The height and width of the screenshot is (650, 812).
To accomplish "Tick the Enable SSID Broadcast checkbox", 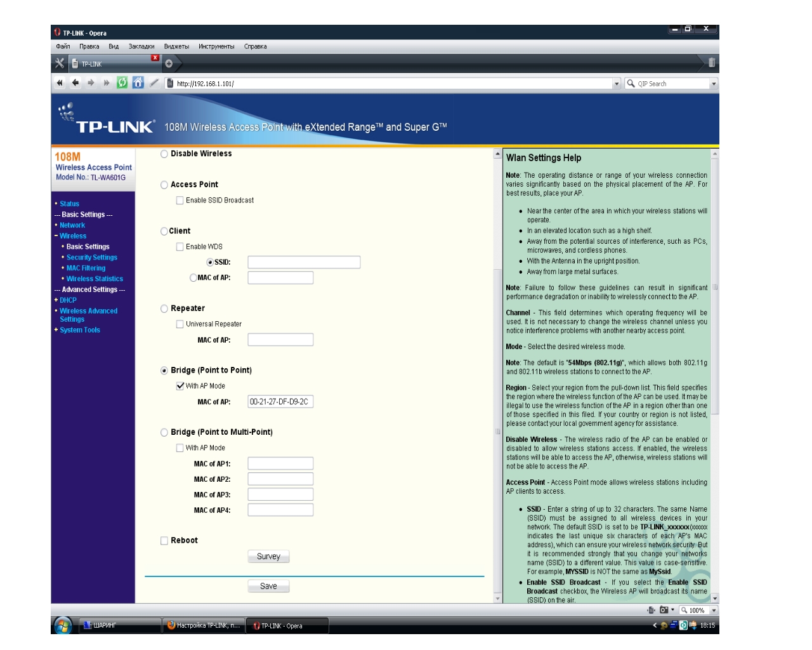I will [x=180, y=201].
